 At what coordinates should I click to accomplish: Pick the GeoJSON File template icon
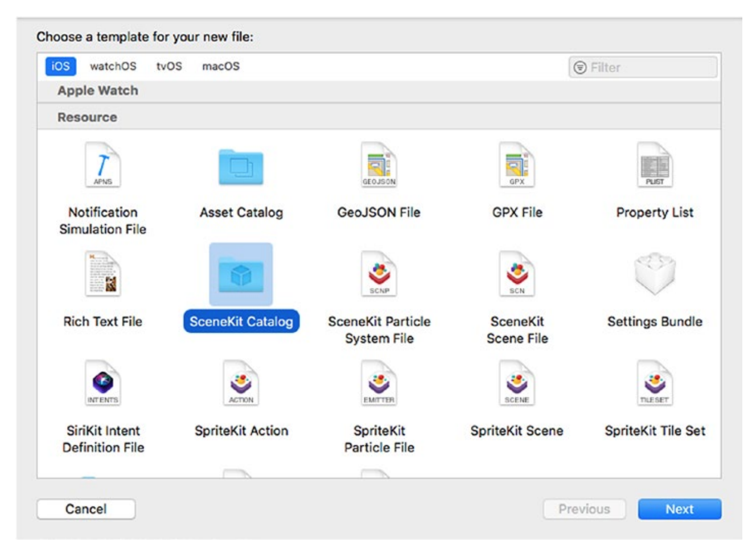pos(379,164)
